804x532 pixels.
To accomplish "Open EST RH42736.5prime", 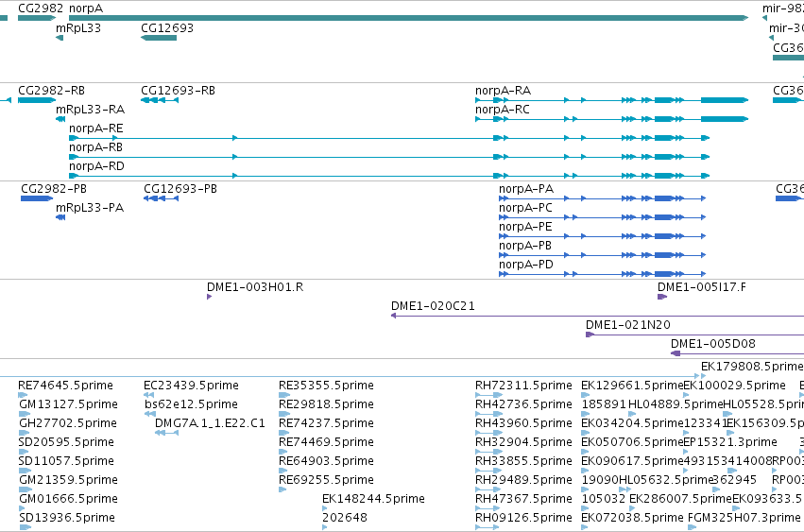I will [488, 414].
